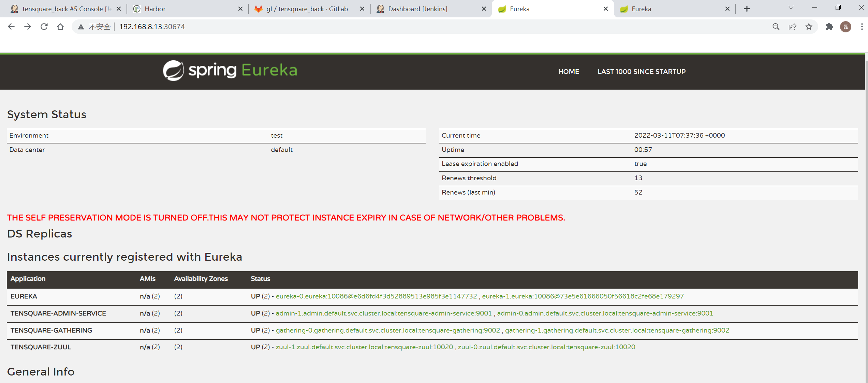Open LAST 1000 SINCE STARTUP page
Screen dimensions: 868x383
click(x=642, y=72)
